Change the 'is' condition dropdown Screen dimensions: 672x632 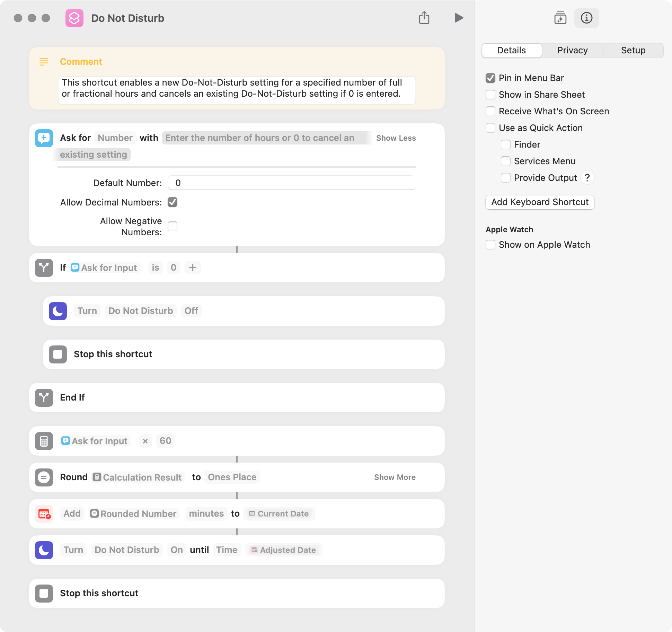156,267
